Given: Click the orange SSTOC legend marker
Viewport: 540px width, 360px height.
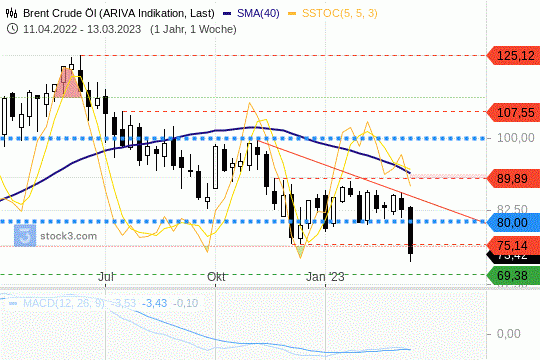Looking at the screenshot, I should coord(292,14).
